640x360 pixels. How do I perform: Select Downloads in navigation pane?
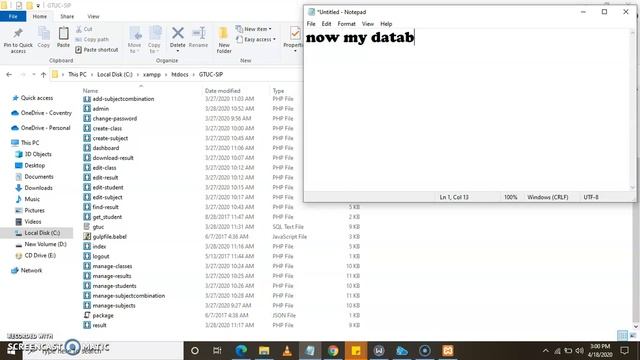click(38, 188)
